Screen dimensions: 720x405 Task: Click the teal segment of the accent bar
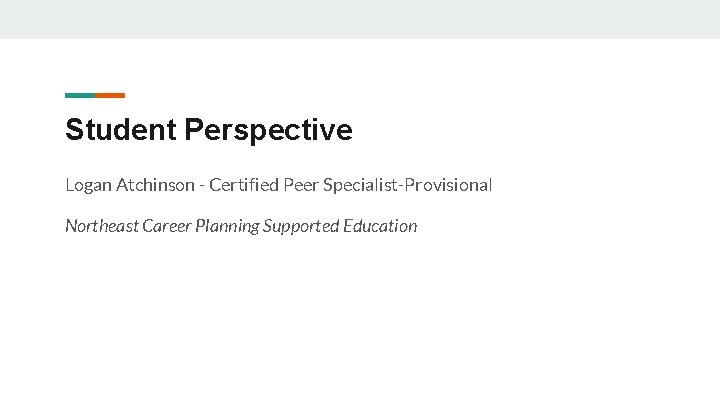click(x=80, y=95)
